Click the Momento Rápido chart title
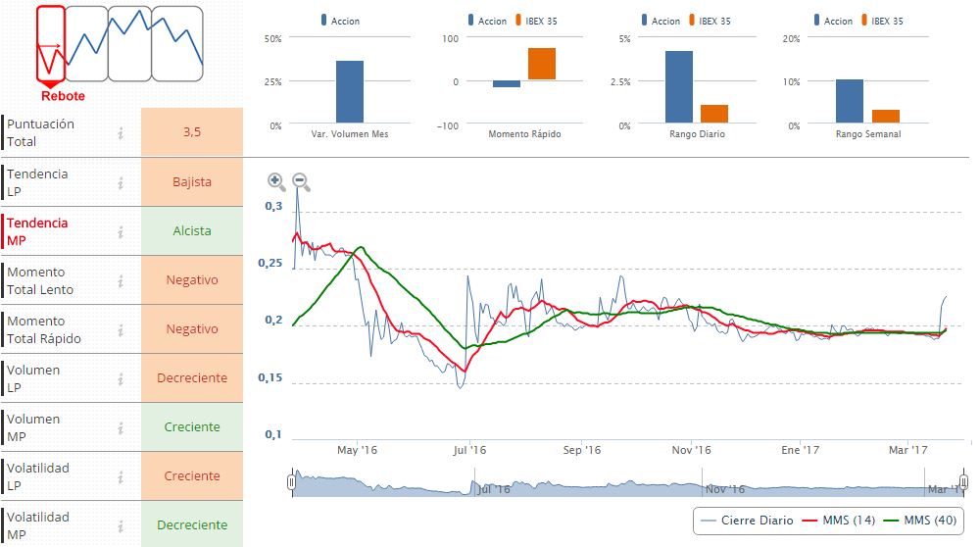The width and height of the screenshot is (980, 547). (524, 133)
